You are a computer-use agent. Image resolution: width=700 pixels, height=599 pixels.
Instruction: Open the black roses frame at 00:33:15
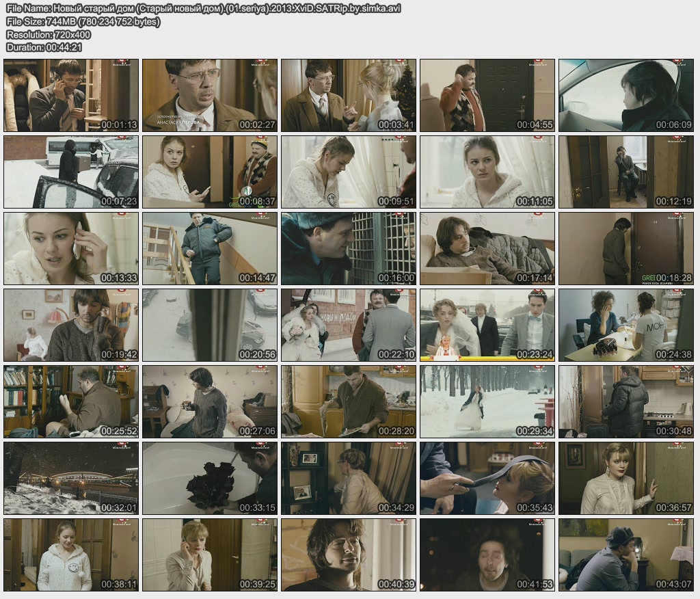coord(210,478)
